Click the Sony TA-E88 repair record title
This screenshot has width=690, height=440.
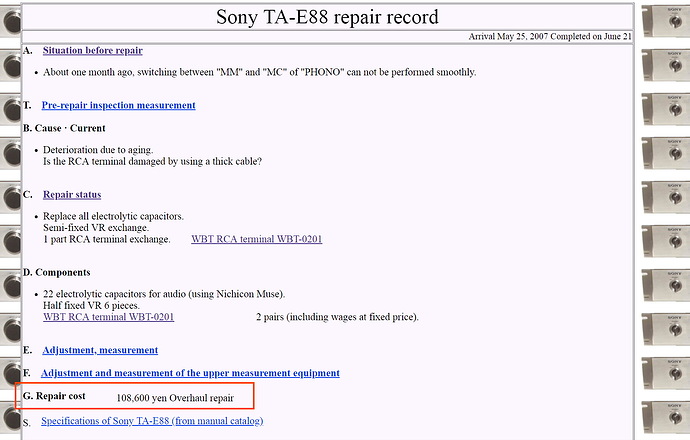[327, 17]
